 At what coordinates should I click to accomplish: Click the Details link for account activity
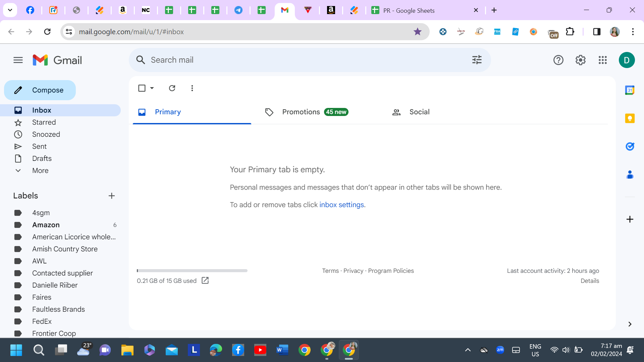pyautogui.click(x=590, y=281)
